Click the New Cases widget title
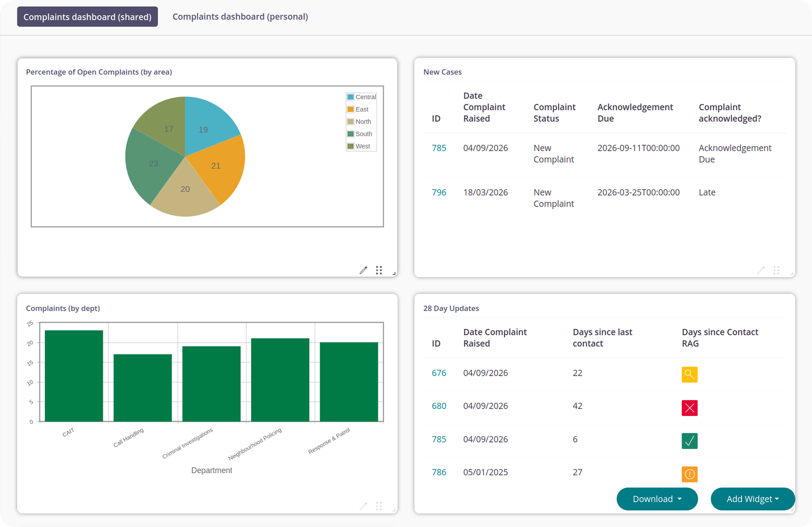The height and width of the screenshot is (527, 812). tap(442, 72)
